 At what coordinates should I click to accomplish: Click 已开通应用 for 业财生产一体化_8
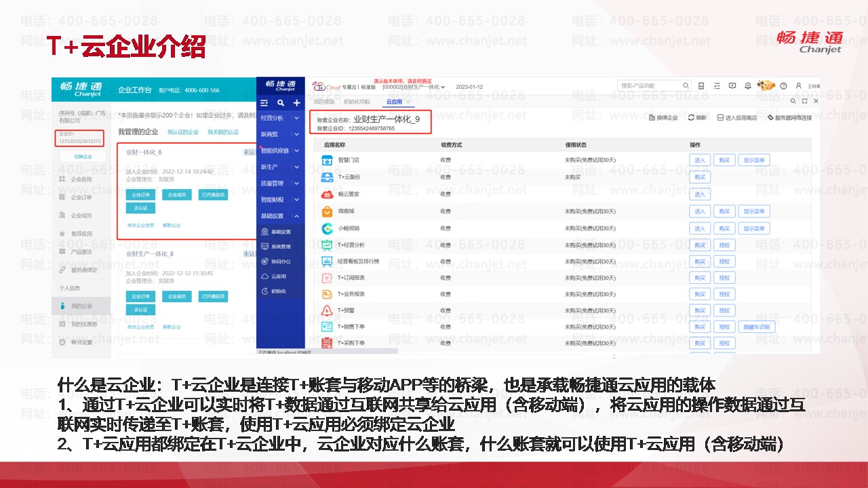214,296
